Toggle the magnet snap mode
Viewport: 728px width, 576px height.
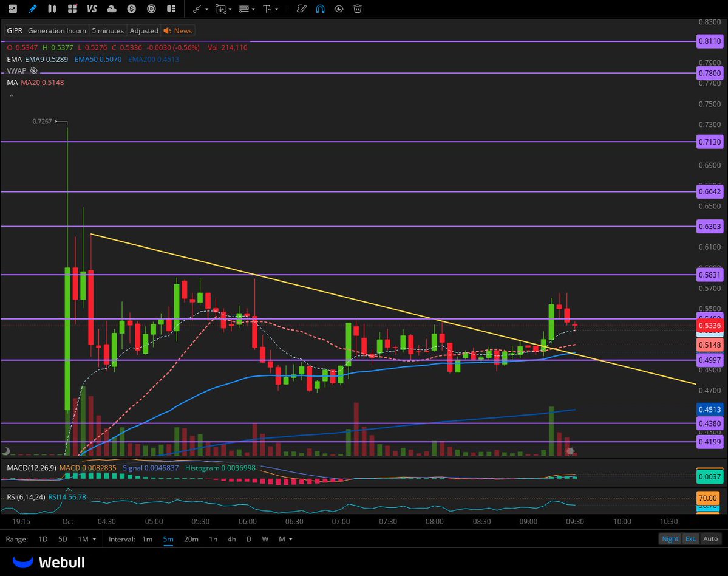[321, 9]
